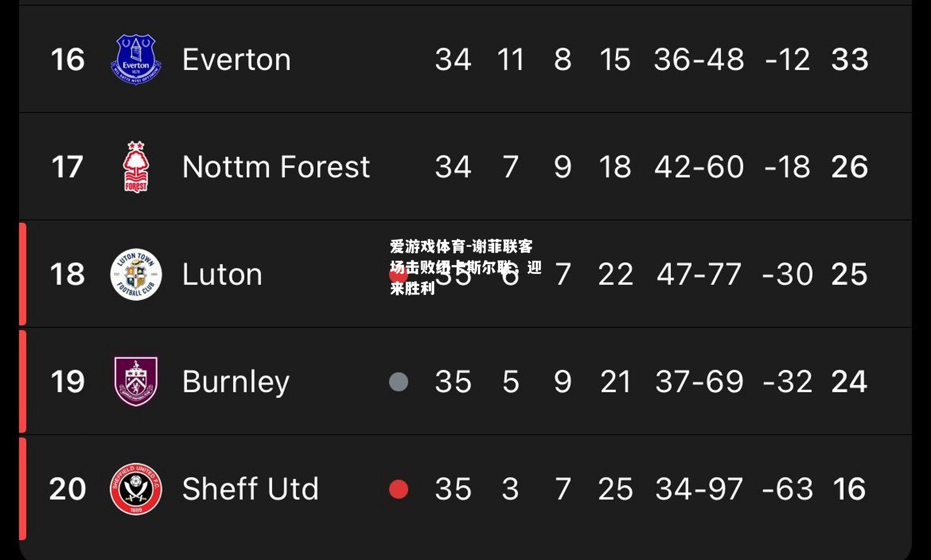931x560 pixels.
Task: Click the Sheff Utd crossed-swords badge
Action: point(136,489)
